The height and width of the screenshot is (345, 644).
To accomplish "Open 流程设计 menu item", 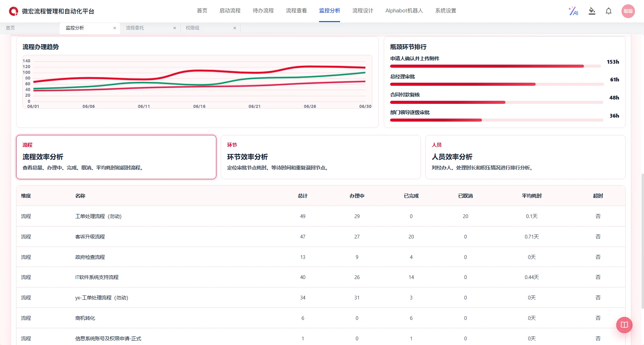I will [x=363, y=11].
